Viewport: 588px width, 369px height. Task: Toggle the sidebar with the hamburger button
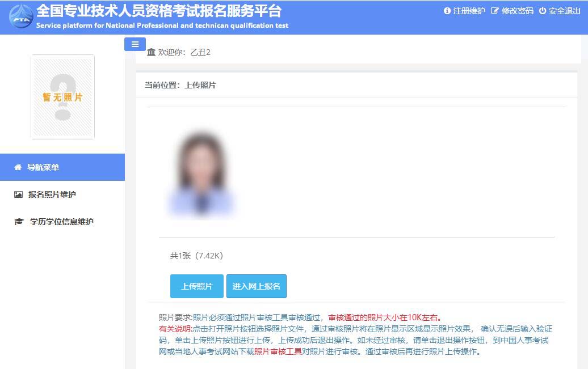click(135, 44)
